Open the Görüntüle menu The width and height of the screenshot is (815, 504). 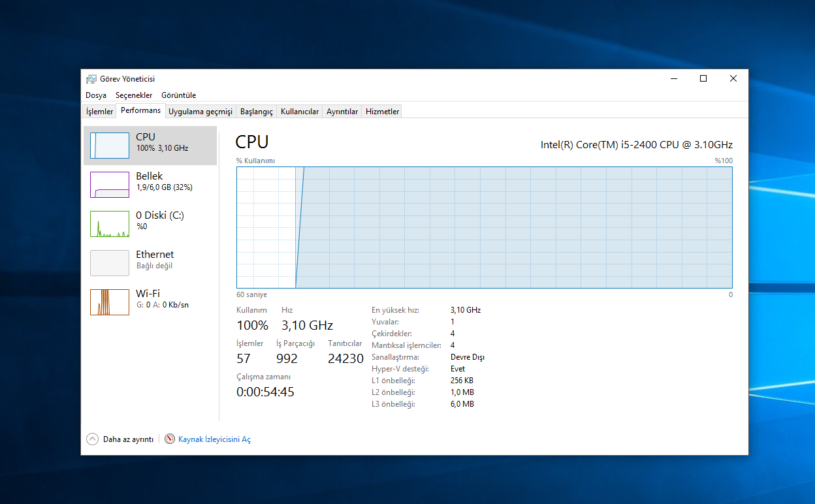179,95
